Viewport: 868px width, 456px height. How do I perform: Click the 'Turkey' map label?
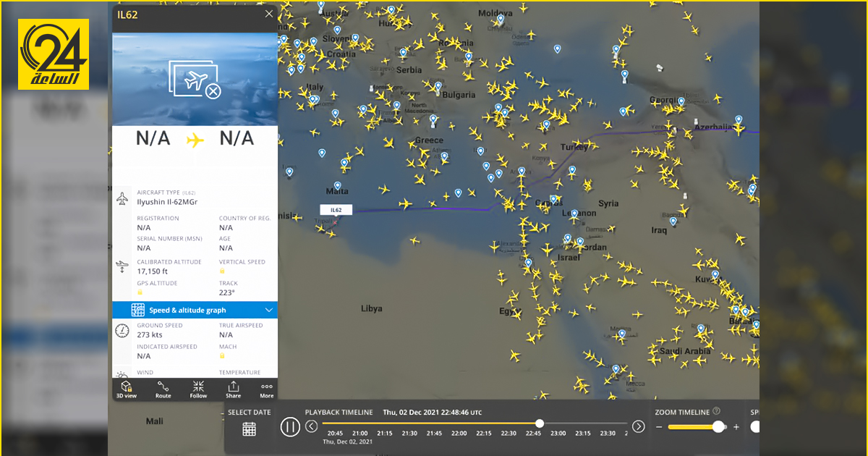coord(575,148)
